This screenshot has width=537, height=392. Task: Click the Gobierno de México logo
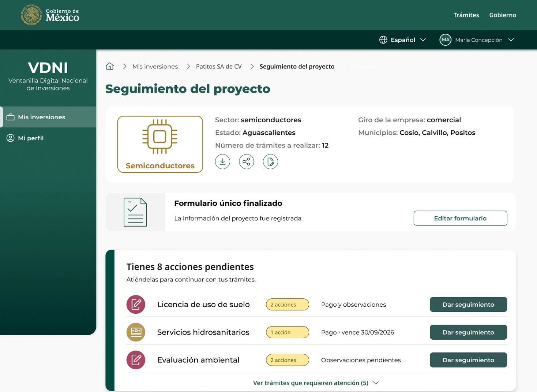click(x=50, y=15)
